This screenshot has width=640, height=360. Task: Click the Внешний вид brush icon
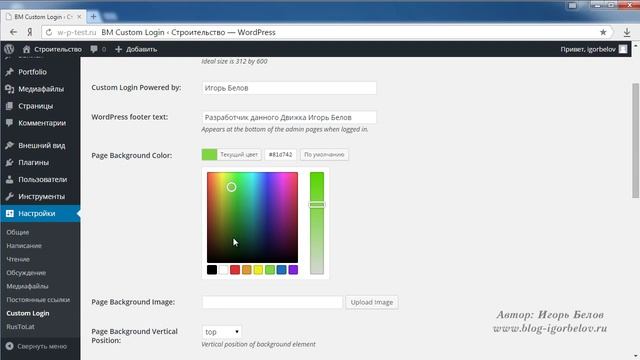(x=9, y=145)
